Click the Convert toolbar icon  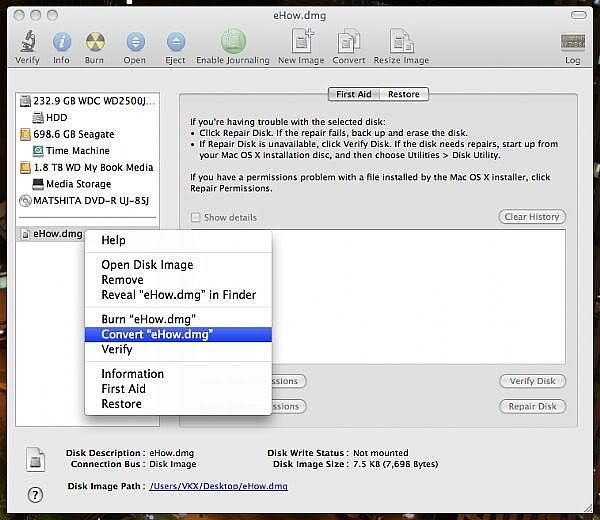click(x=349, y=41)
